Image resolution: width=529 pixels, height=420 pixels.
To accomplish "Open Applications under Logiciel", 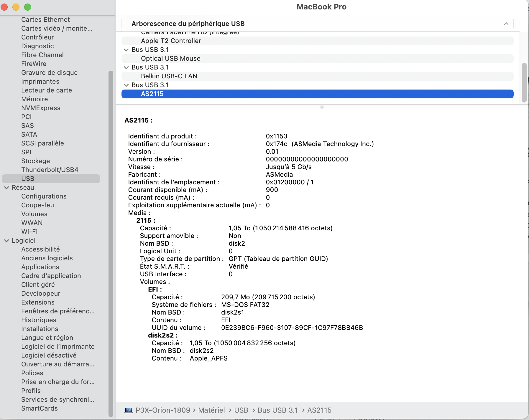I will [40, 267].
